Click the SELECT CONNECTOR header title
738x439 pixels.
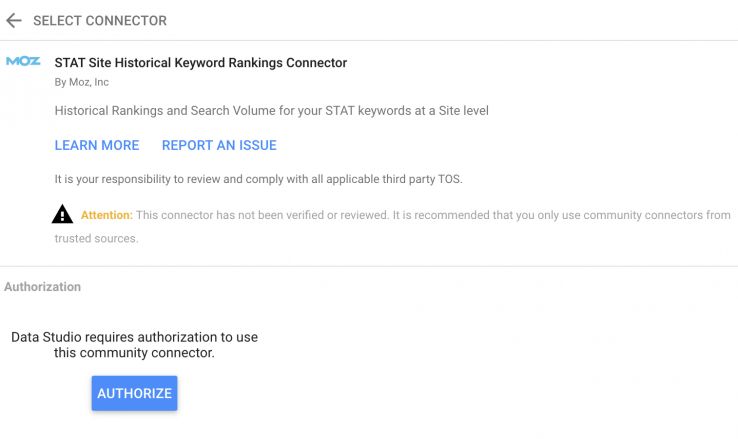click(100, 20)
